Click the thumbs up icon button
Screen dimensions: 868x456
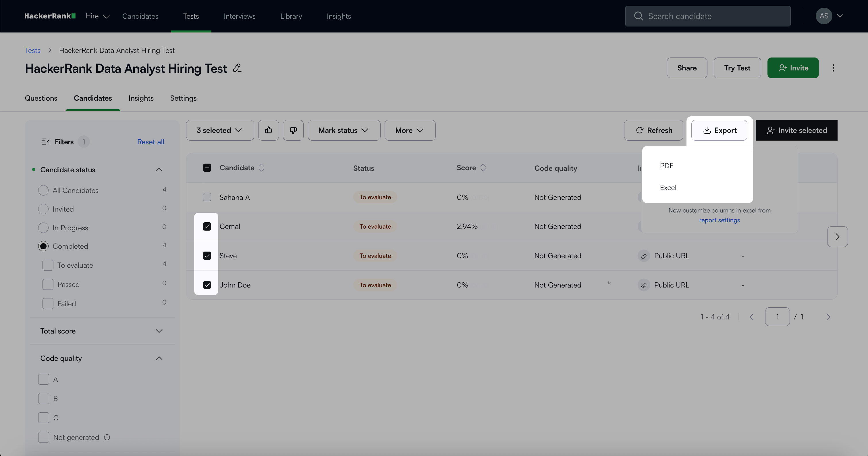(x=268, y=130)
